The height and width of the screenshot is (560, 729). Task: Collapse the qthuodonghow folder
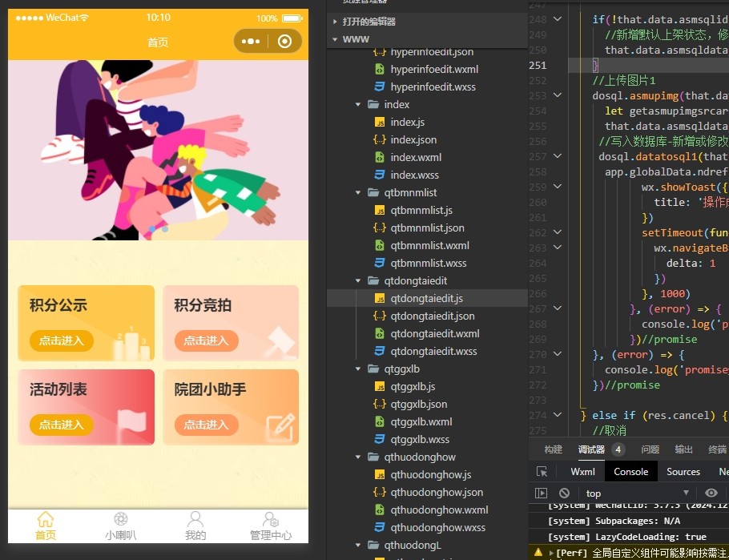click(x=358, y=457)
